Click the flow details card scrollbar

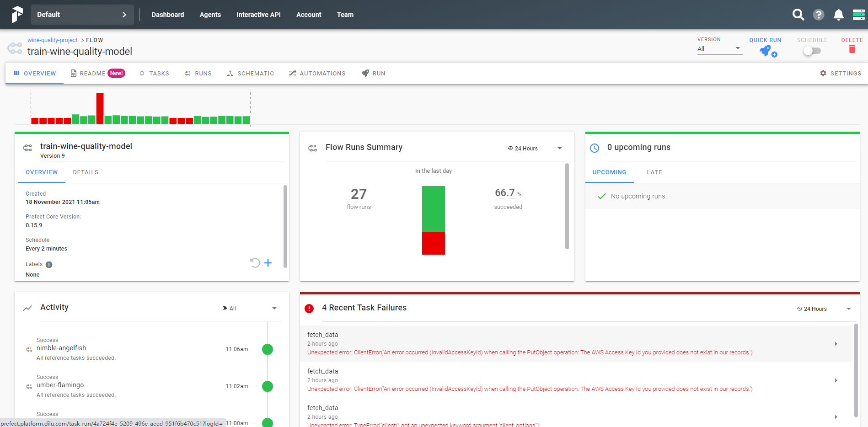pos(285,226)
